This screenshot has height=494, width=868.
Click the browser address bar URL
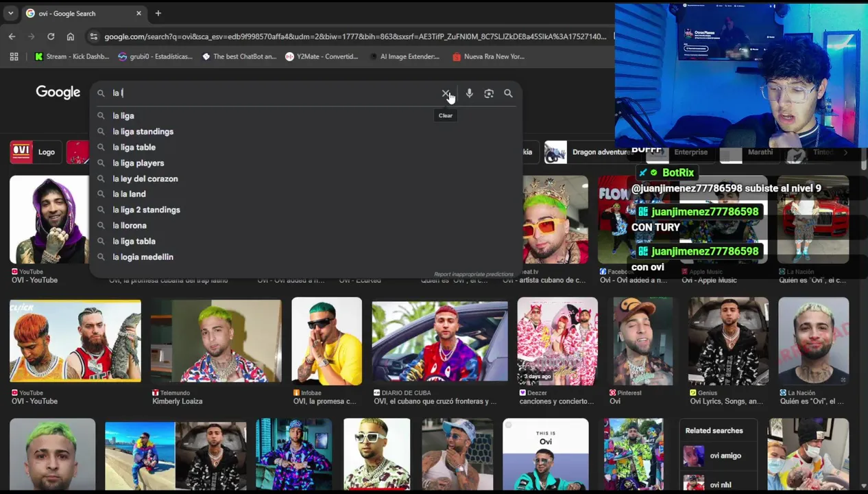(355, 36)
